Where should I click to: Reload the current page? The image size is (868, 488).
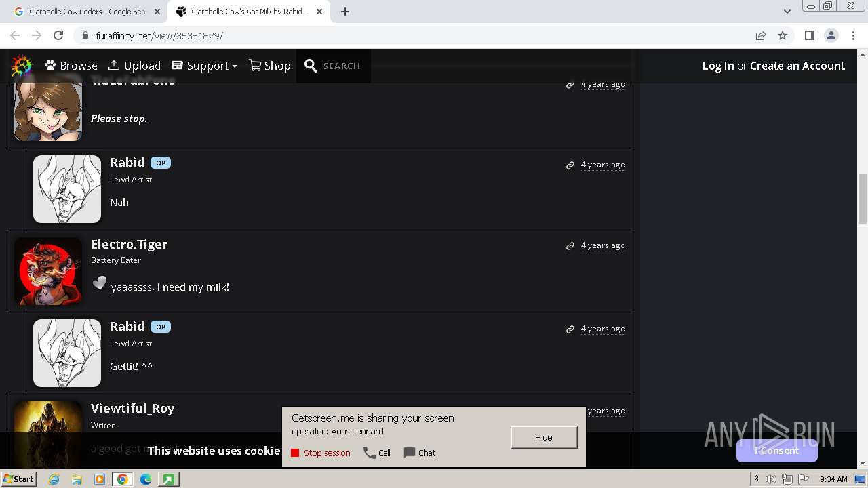tap(58, 35)
